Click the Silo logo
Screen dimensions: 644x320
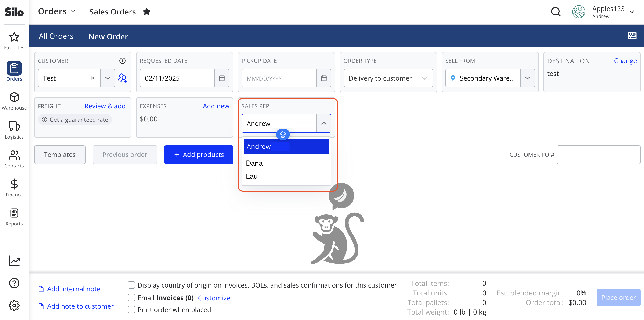click(14, 12)
